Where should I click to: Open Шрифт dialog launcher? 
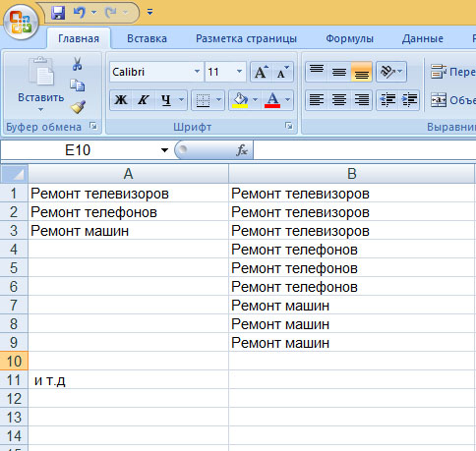[289, 126]
